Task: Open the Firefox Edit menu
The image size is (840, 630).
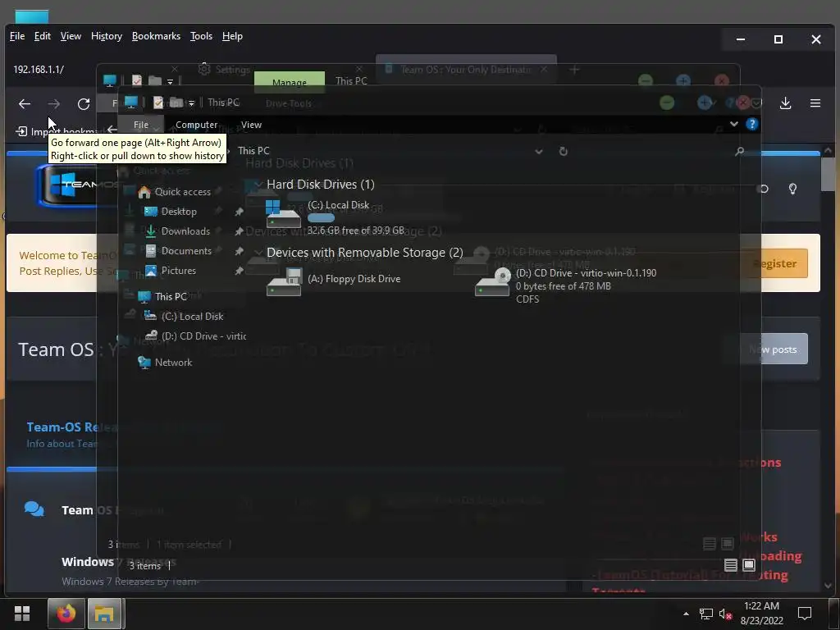Action: click(43, 36)
